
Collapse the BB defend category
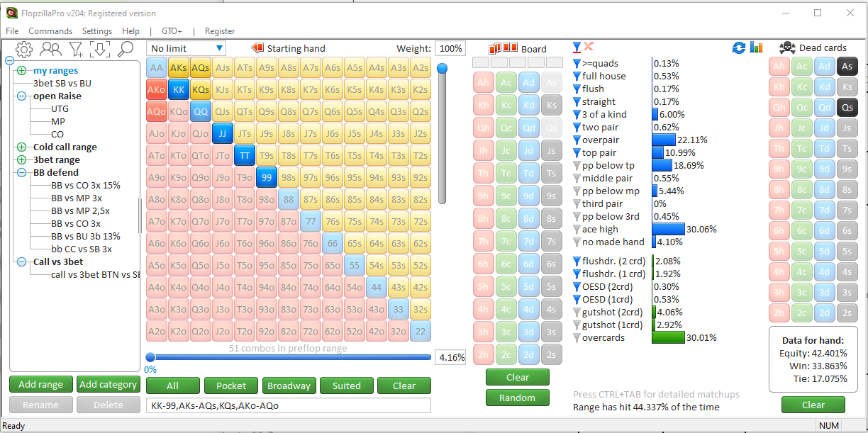(21, 172)
